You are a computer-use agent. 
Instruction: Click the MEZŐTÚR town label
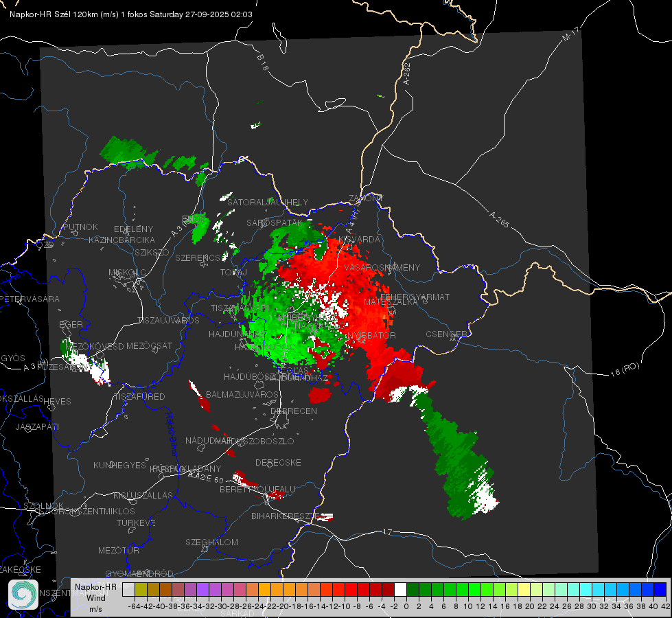click(x=119, y=550)
